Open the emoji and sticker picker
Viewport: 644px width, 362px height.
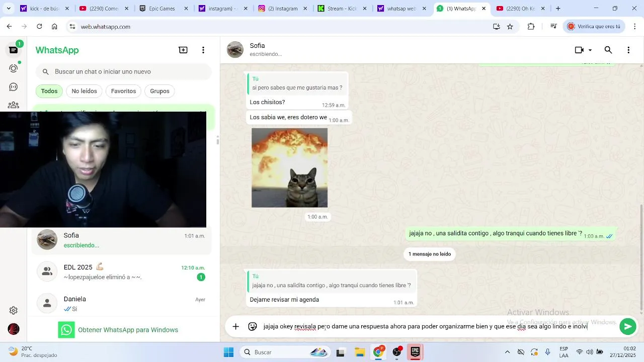(253, 327)
